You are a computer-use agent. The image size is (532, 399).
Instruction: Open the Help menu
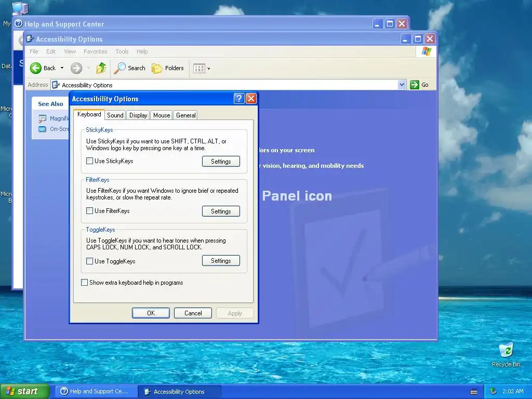coord(142,51)
